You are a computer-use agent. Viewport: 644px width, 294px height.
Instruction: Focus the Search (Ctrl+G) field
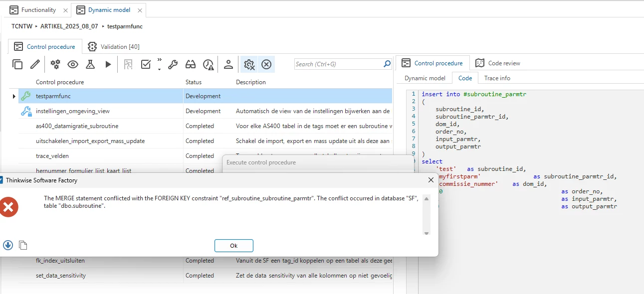(339, 64)
